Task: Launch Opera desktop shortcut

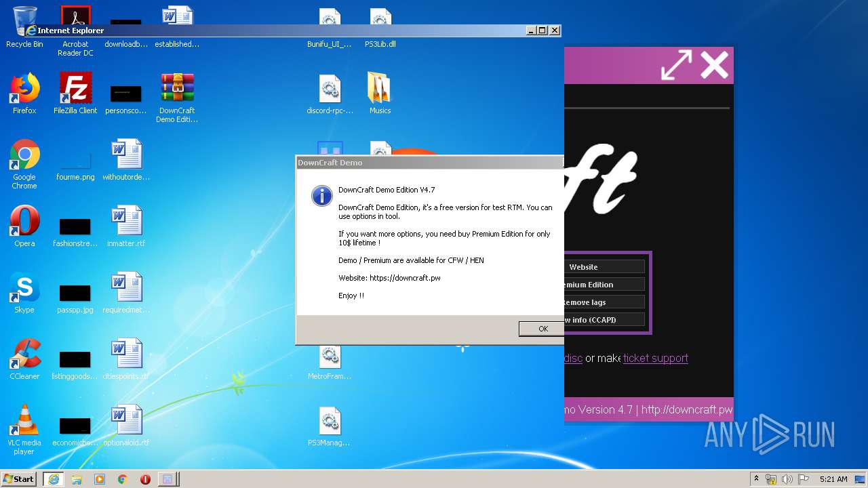Action: pyautogui.click(x=24, y=226)
